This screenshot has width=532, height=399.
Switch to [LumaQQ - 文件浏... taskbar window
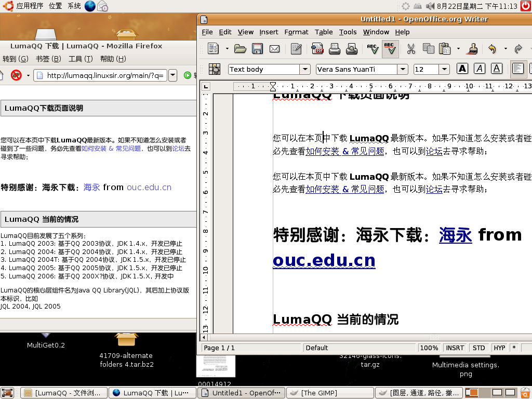[x=64, y=393]
